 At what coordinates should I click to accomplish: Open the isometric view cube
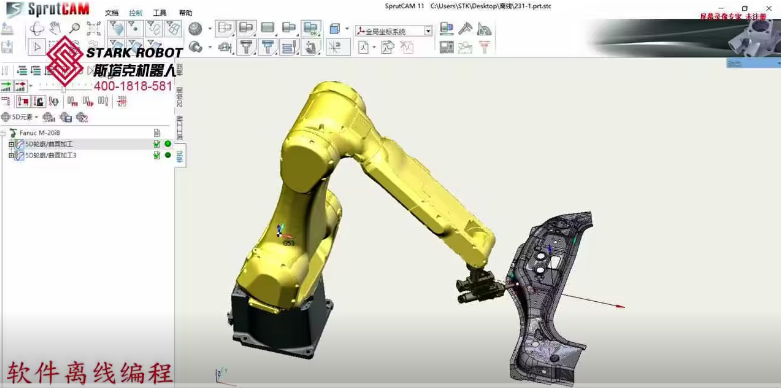[x=335, y=29]
